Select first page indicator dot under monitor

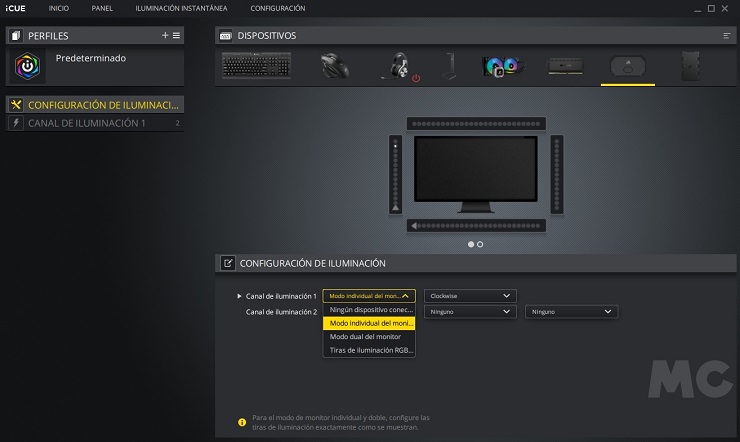coord(471,244)
